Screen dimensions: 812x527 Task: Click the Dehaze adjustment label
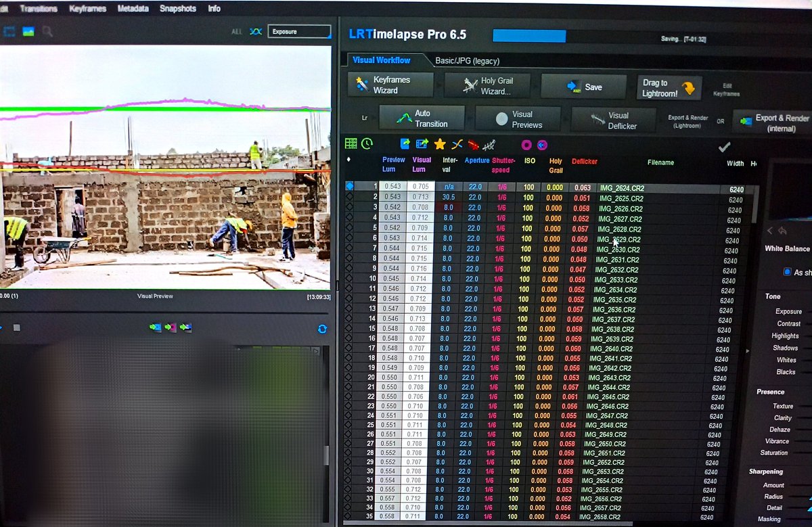[x=780, y=430]
